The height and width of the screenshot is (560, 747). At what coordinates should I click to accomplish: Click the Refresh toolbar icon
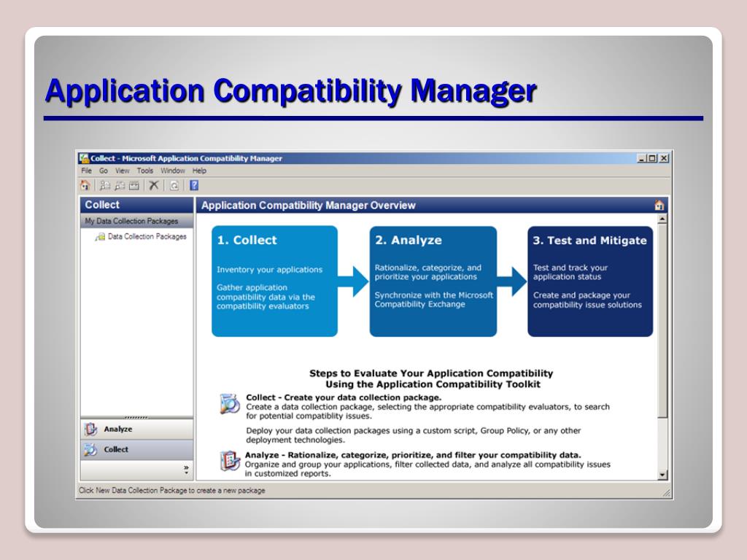point(174,186)
